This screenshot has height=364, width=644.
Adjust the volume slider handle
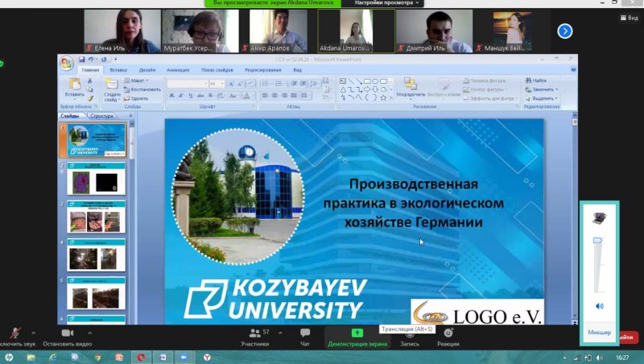pos(598,240)
